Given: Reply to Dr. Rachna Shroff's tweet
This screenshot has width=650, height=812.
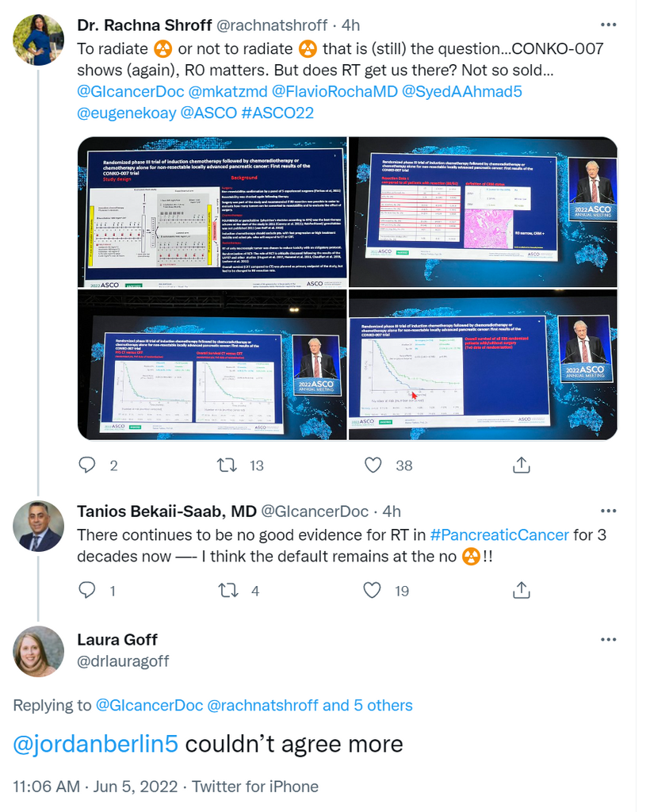Looking at the screenshot, I should click(x=87, y=465).
